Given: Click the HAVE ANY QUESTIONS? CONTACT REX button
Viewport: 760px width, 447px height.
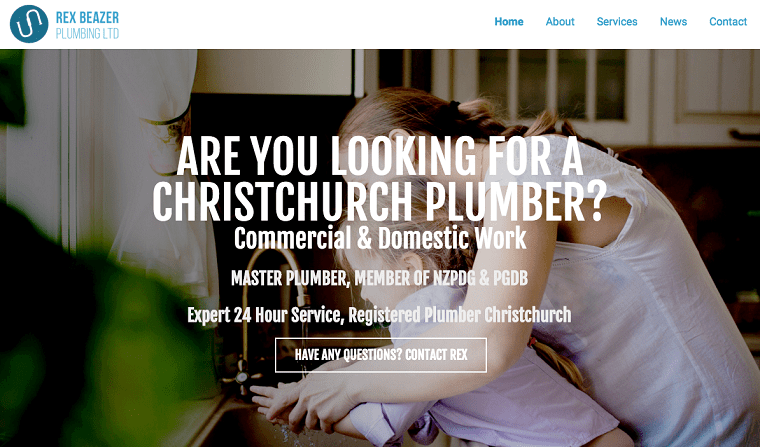Looking at the screenshot, I should pos(381,355).
